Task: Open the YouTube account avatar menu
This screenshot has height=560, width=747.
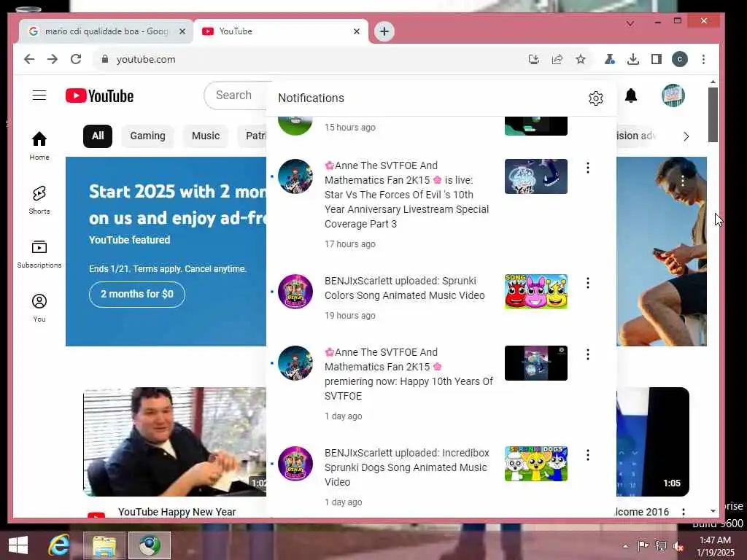Action: pos(673,96)
